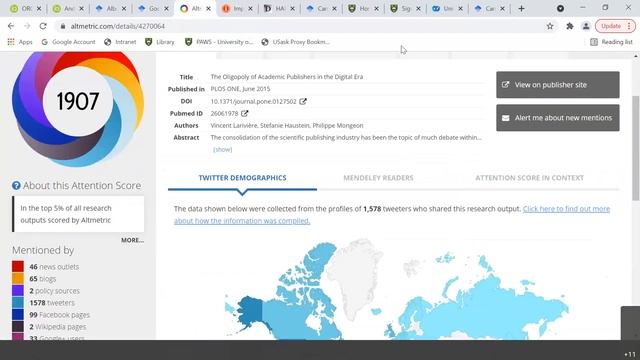
Task: Open the Chrome profile avatar
Action: (x=586, y=26)
